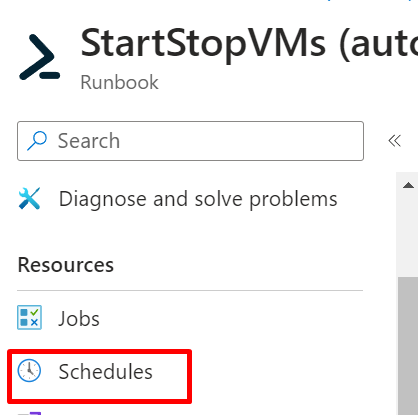Click the PowerShell runbook icon beside the title

[x=39, y=57]
